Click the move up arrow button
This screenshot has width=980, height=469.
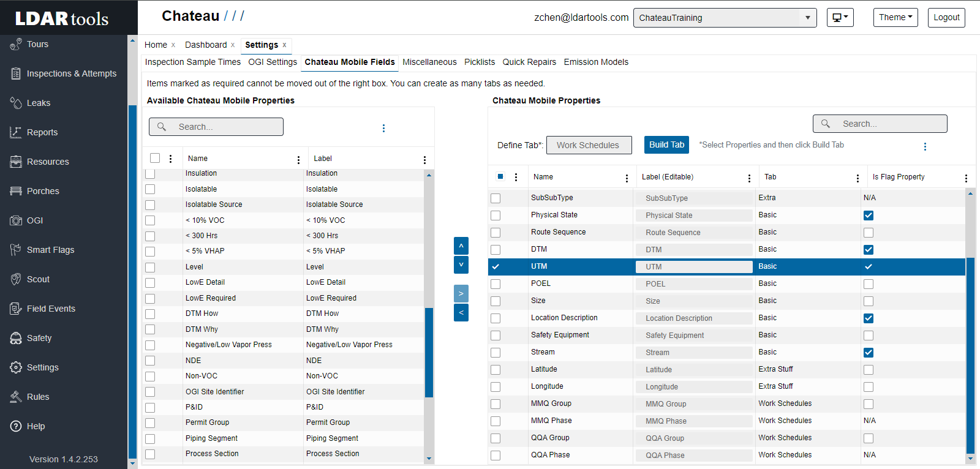(x=461, y=246)
